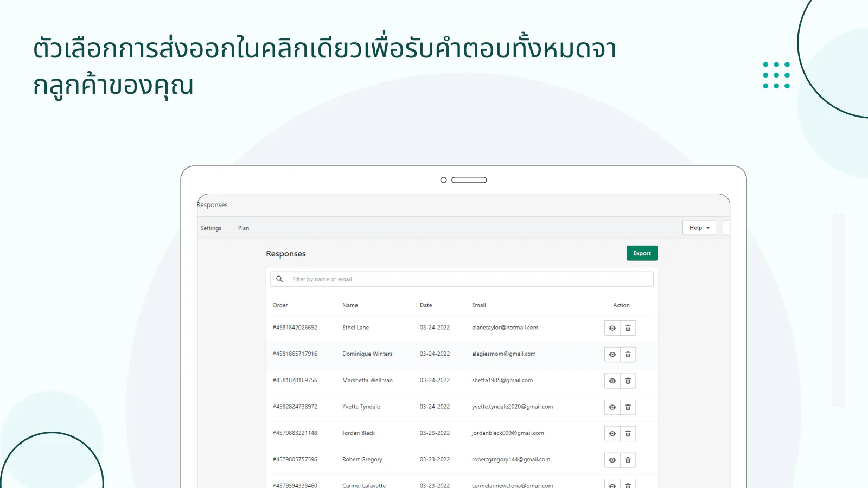Screen dimensions: 868x488
Task: Click the Export button
Action: pos(642,253)
